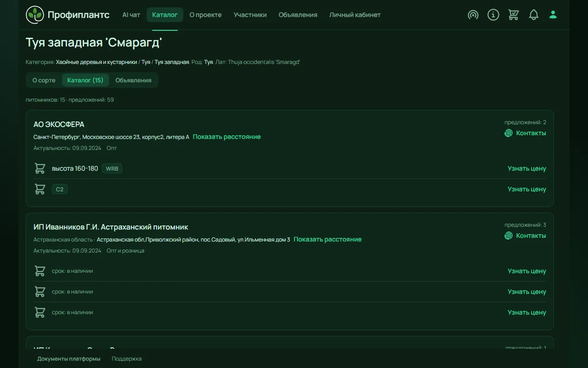Click Узнать цену for высота 160-180
The width and height of the screenshot is (588, 368).
[527, 168]
